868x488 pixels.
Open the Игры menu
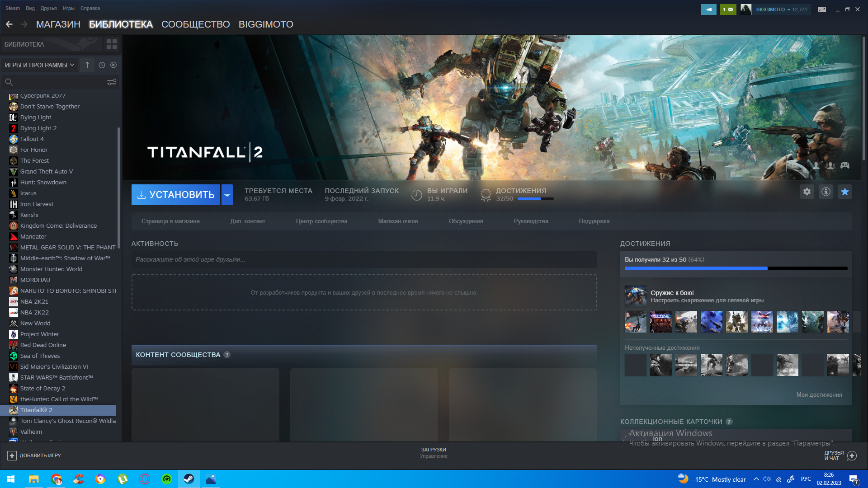(x=69, y=8)
